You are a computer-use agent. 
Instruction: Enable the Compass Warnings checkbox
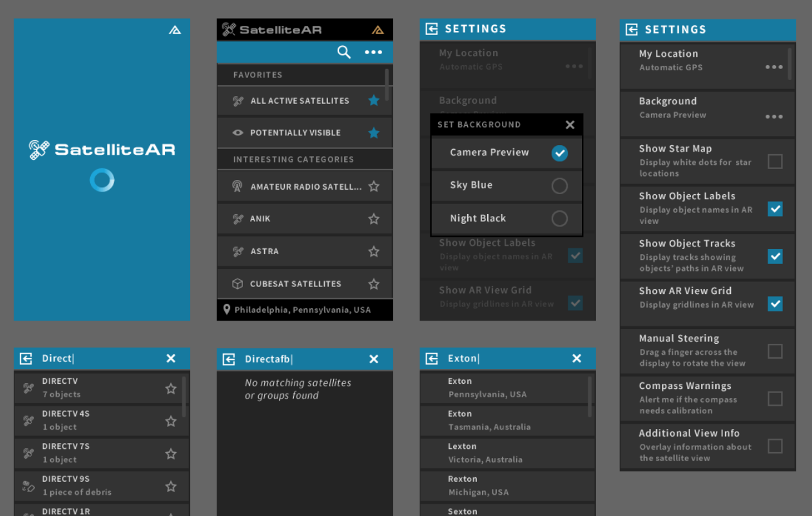pos(775,399)
